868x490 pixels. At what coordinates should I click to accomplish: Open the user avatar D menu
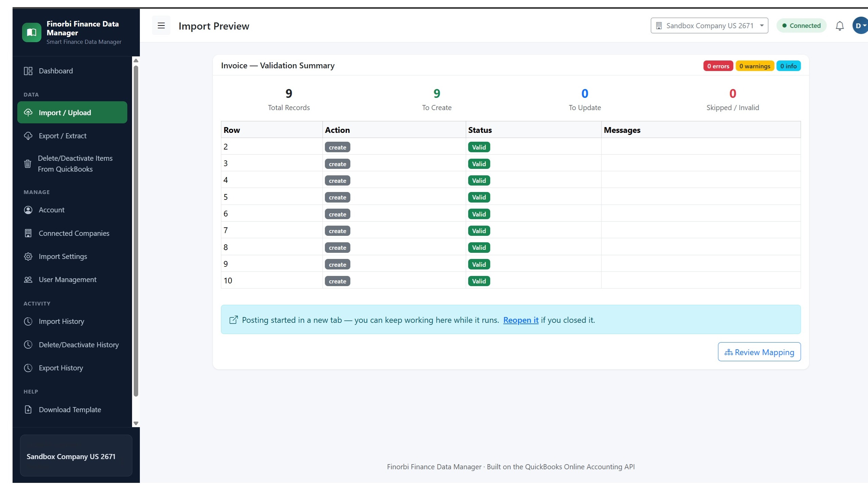pyautogui.click(x=860, y=25)
